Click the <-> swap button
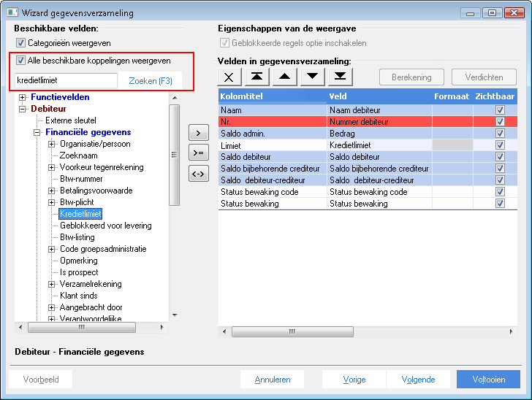 (x=199, y=174)
